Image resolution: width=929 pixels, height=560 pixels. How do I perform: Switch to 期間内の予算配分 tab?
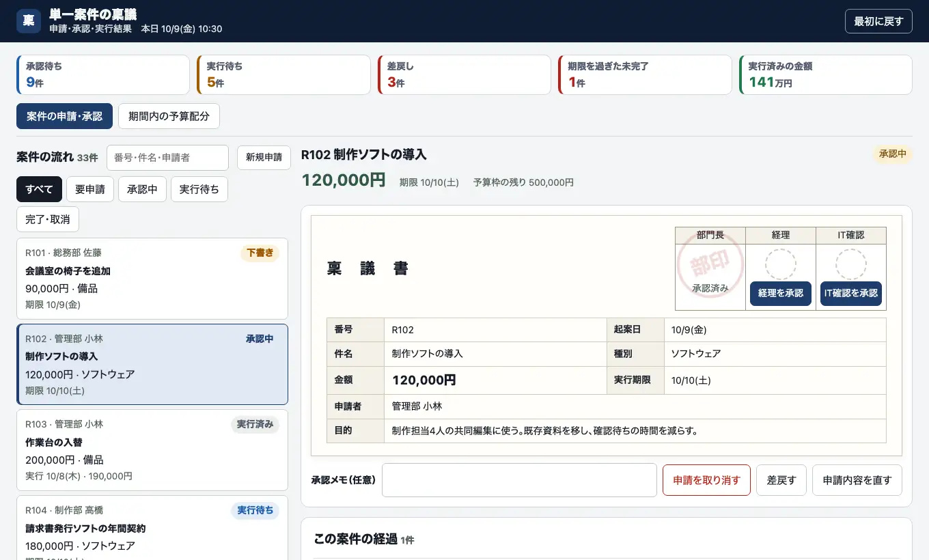[x=169, y=116]
